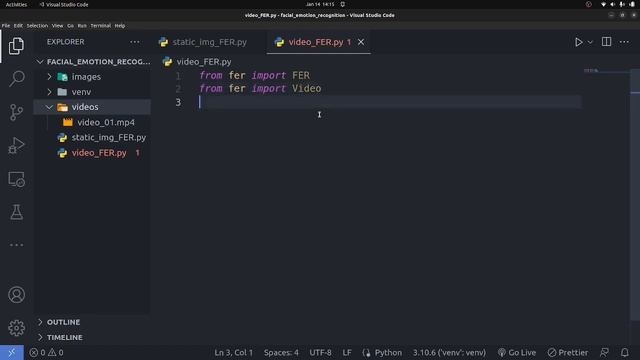The width and height of the screenshot is (640, 360).
Task: Open the Accounts icon
Action: (16, 295)
